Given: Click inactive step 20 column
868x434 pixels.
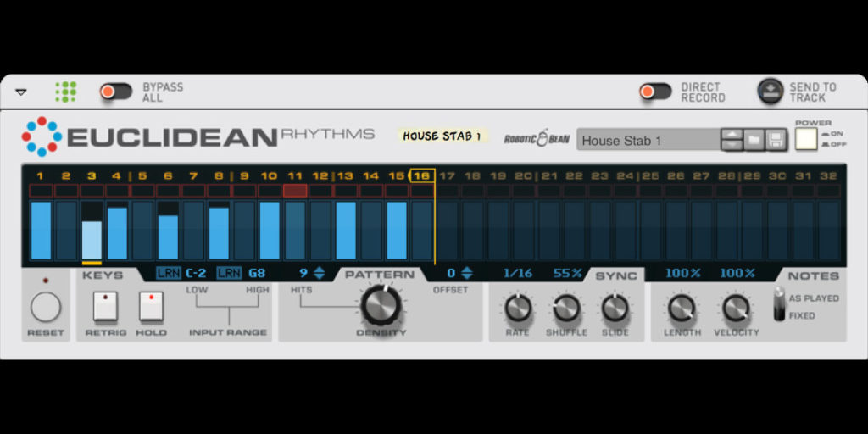Looking at the screenshot, I should (524, 231).
